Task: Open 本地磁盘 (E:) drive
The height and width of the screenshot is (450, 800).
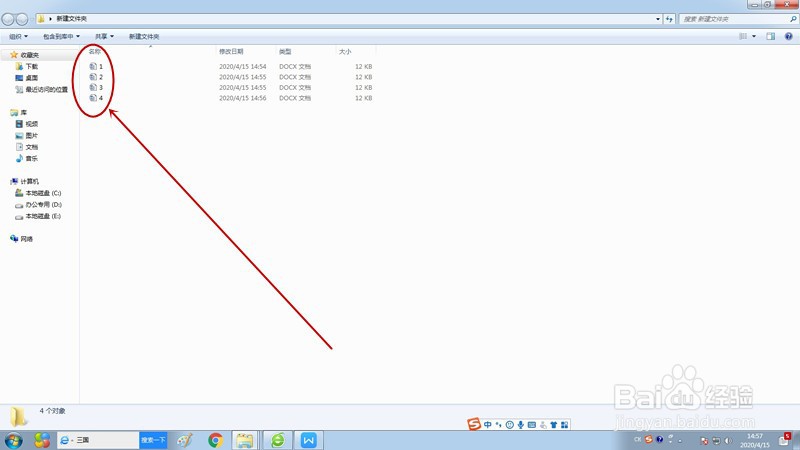Action: click(38, 216)
